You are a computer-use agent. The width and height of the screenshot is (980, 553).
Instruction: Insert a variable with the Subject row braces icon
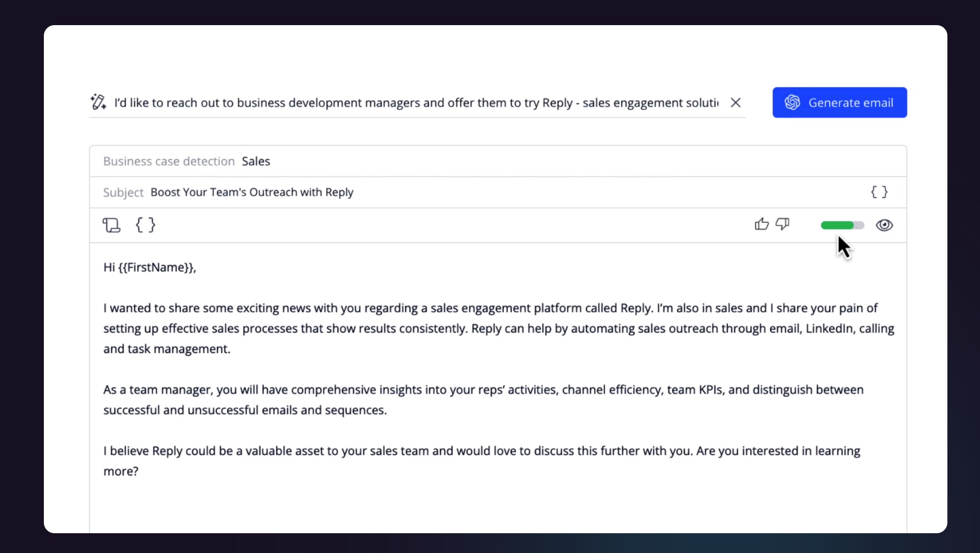pos(879,192)
